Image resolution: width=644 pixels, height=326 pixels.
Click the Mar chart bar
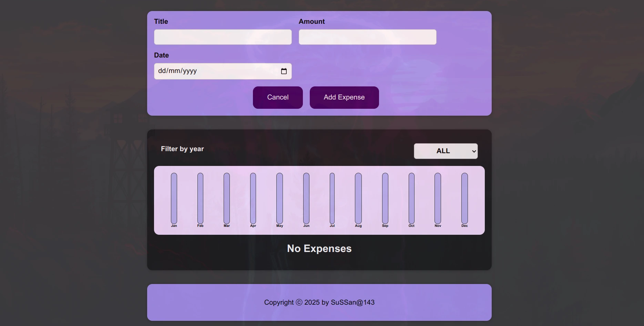(227, 198)
